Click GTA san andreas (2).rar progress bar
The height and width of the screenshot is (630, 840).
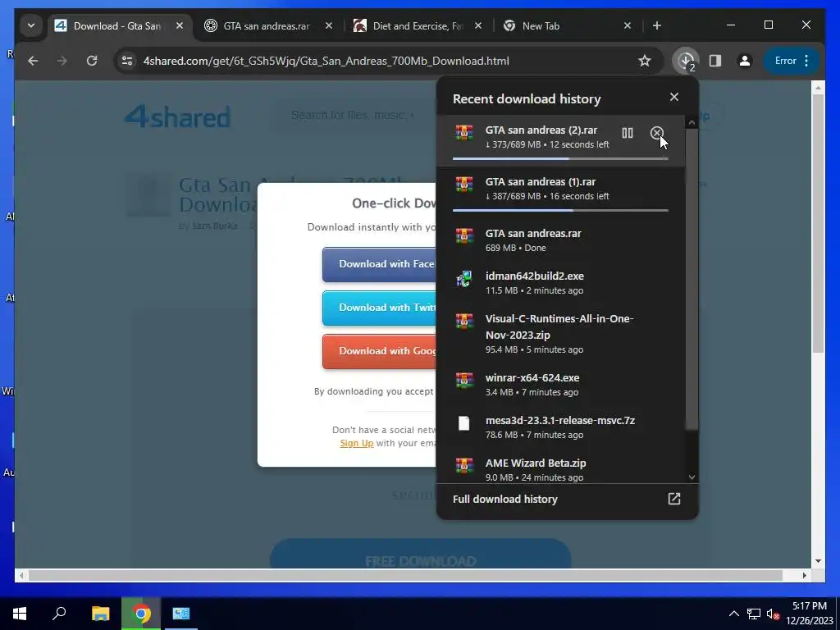click(x=560, y=158)
